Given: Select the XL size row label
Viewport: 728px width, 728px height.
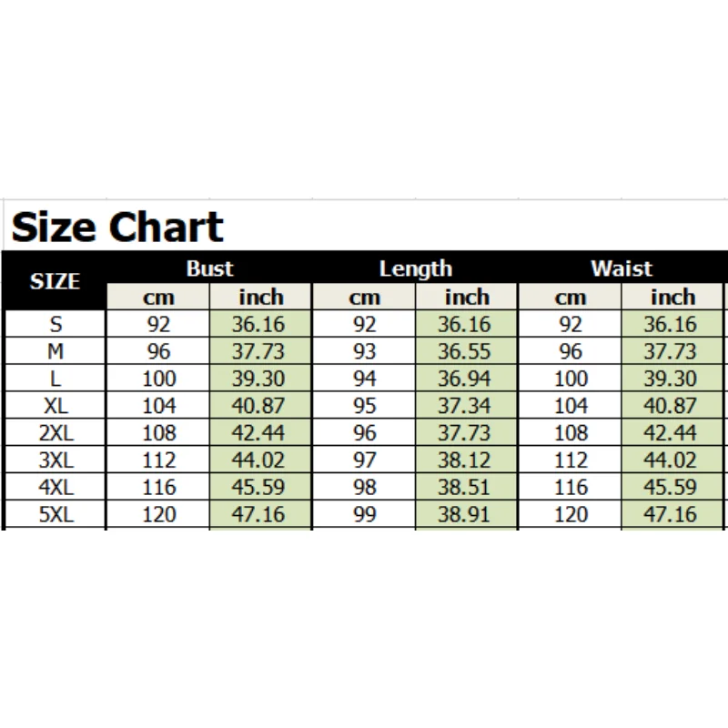Looking at the screenshot, I should tap(56, 406).
